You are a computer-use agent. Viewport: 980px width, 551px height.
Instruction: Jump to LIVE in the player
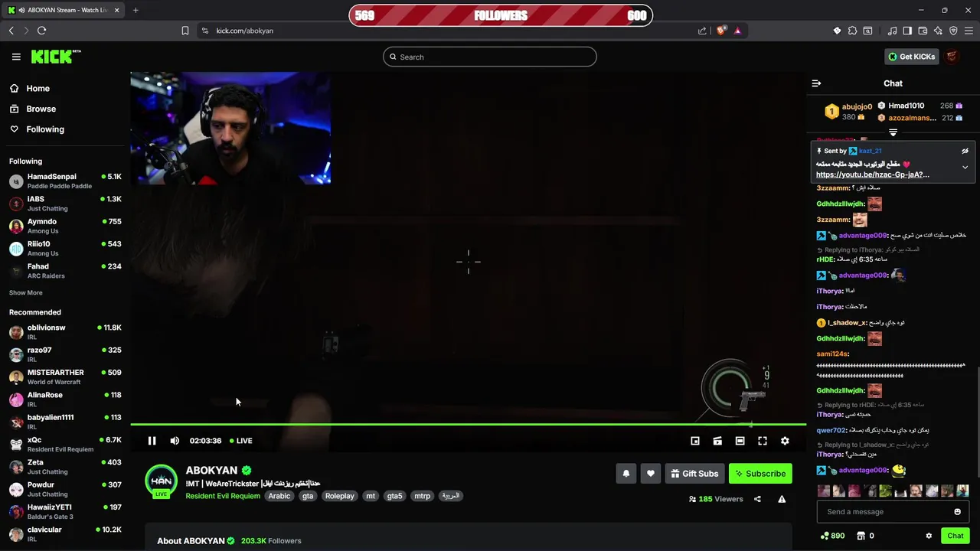pyautogui.click(x=241, y=441)
